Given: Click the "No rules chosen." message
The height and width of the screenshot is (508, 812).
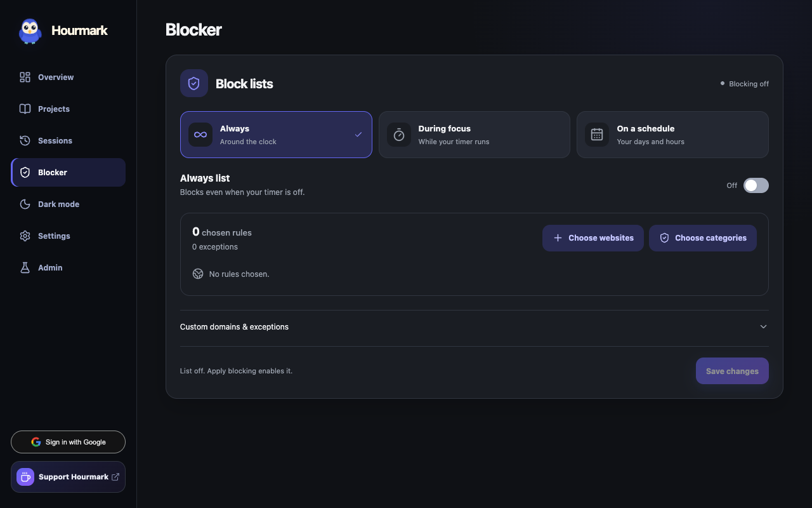Looking at the screenshot, I should 239,274.
